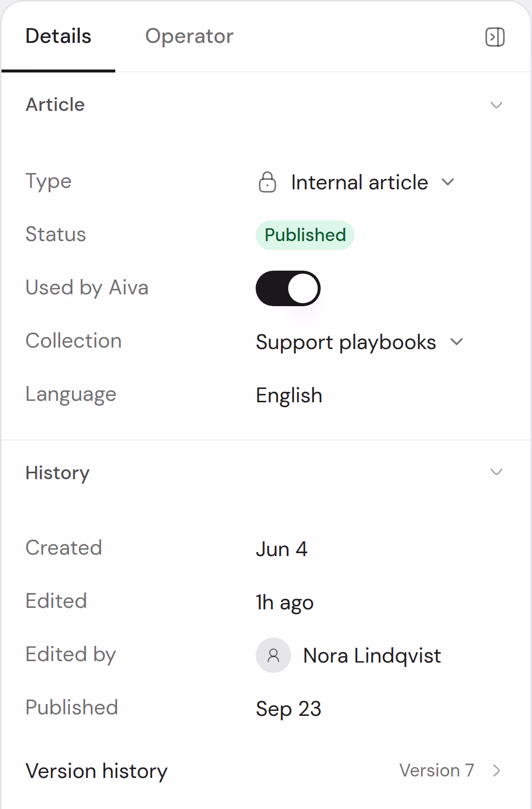Screen dimensions: 532x809
Task: Click the 1h ago edited value
Action: [x=285, y=603]
